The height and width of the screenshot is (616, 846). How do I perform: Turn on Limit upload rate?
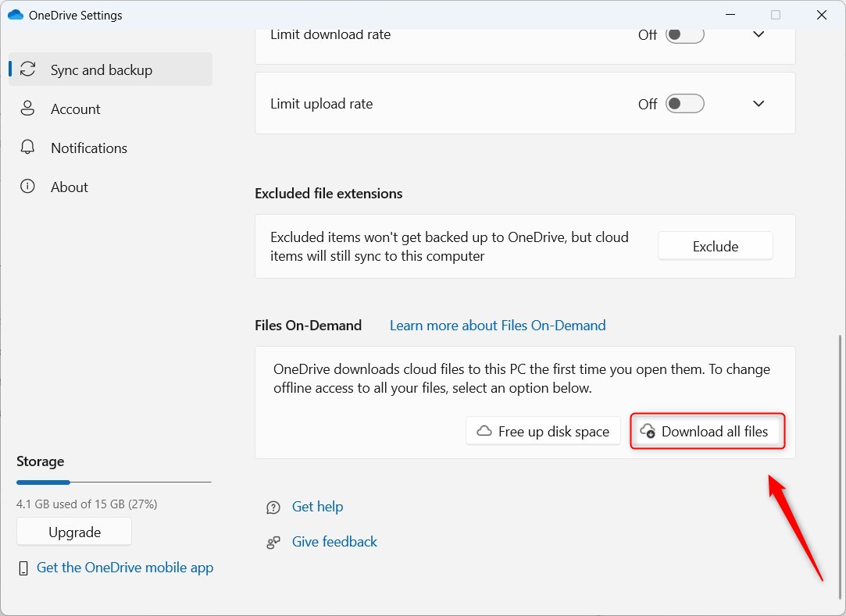point(684,103)
